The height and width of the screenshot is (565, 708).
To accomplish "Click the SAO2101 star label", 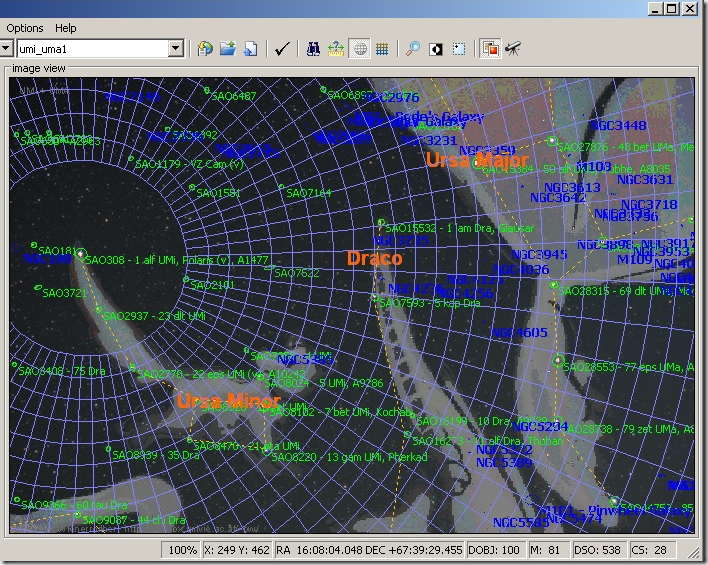I will pos(212,285).
